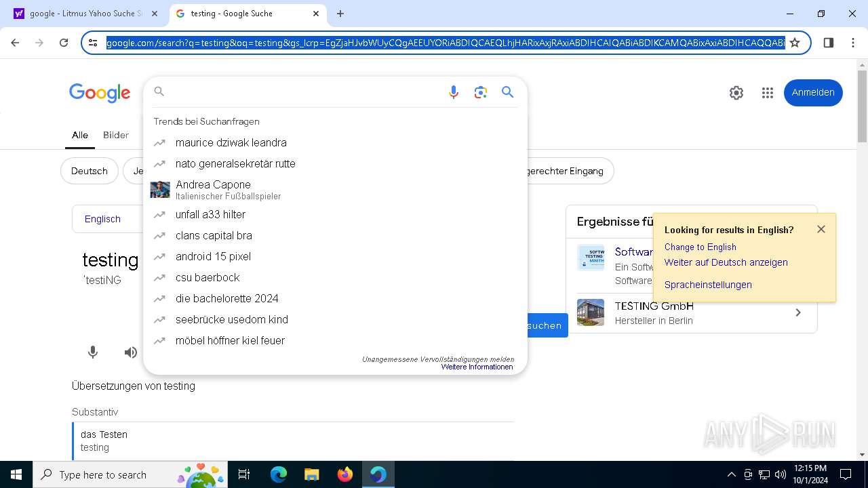Image resolution: width=868 pixels, height=488 pixels.
Task: Open notification center icon
Action: pyautogui.click(x=846, y=474)
